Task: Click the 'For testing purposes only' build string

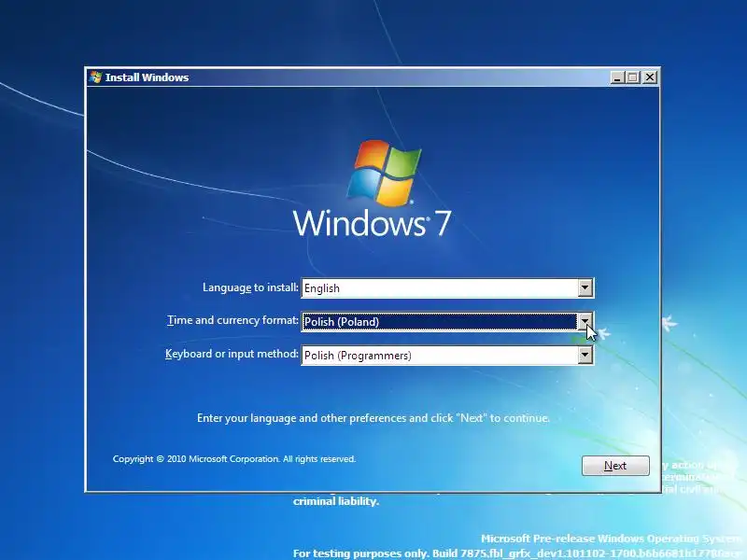Action: click(518, 553)
